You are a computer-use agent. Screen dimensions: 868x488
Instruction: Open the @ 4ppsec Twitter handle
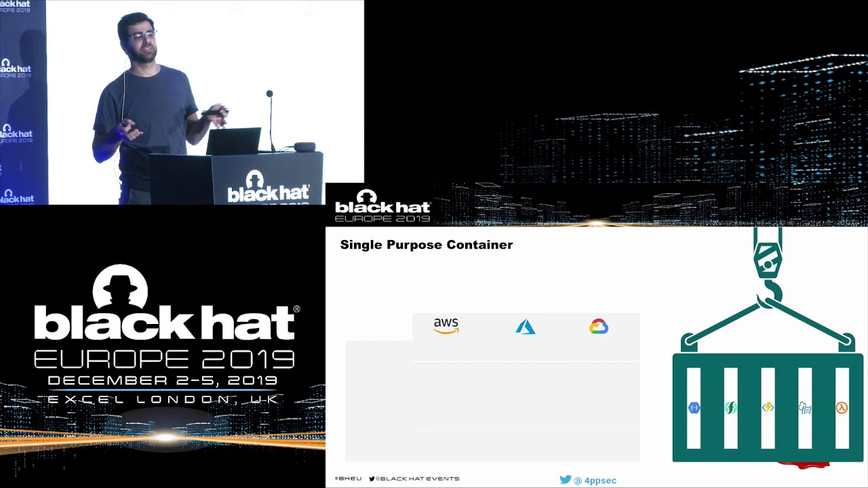tap(595, 481)
